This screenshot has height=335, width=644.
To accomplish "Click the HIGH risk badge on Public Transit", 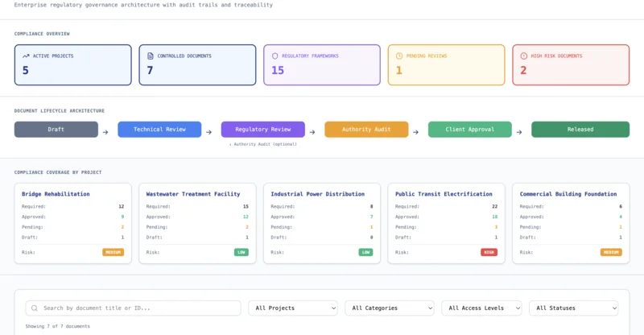I will point(488,252).
